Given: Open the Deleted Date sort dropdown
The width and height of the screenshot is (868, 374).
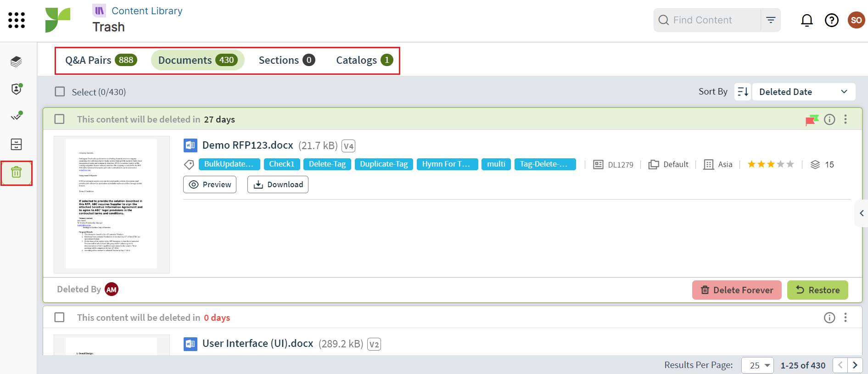Looking at the screenshot, I should [803, 92].
